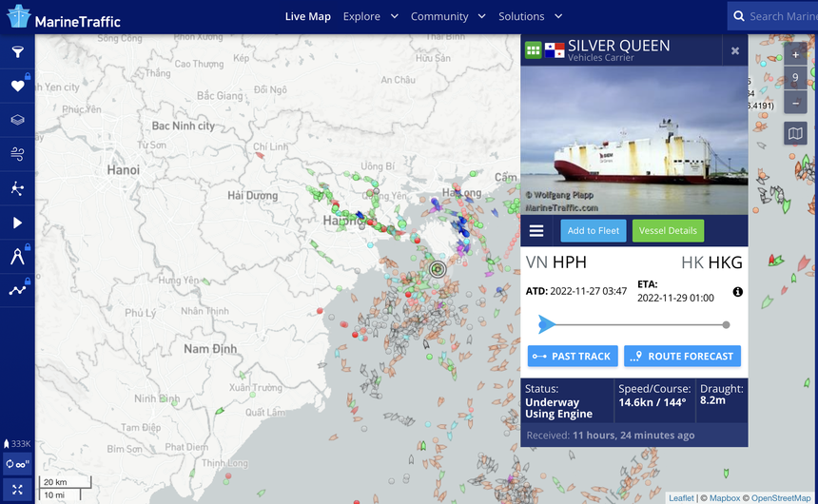Toggle fullscreen map mode

(17, 489)
